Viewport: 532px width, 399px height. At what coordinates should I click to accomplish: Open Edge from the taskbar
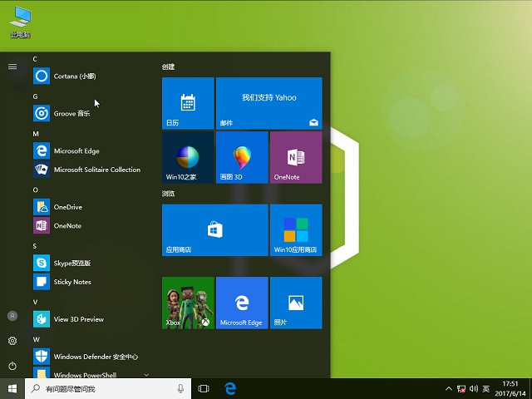tap(230, 388)
